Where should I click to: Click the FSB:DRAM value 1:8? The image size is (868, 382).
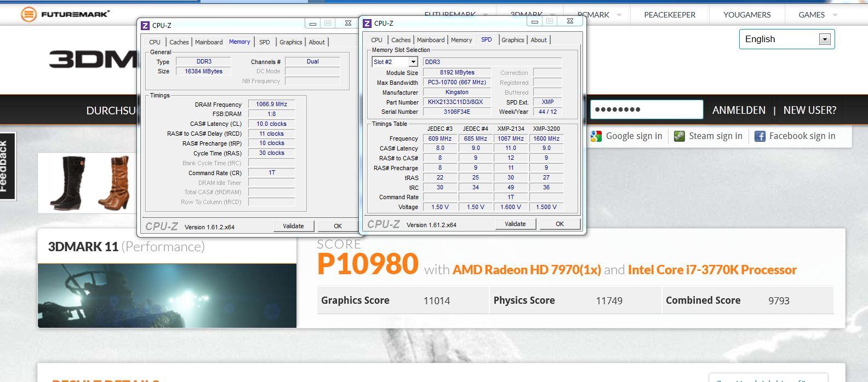pos(272,114)
